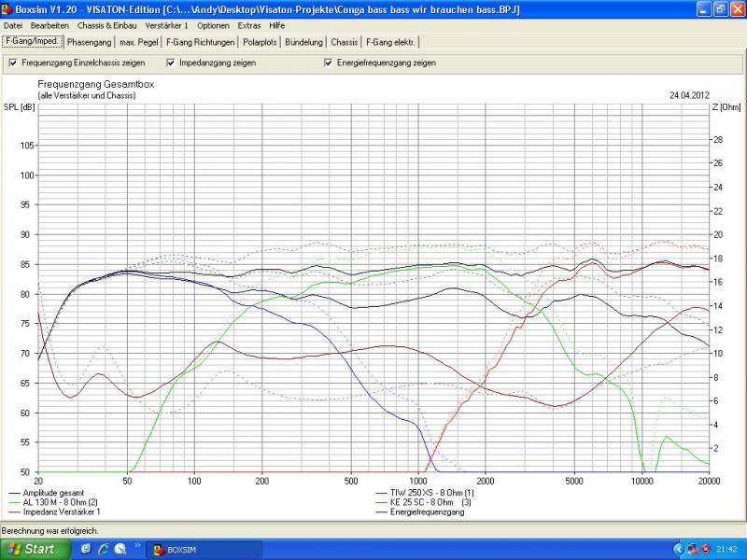747x560 pixels.
Task: Click the third quick launch icon with magnifier
Action: click(120, 549)
